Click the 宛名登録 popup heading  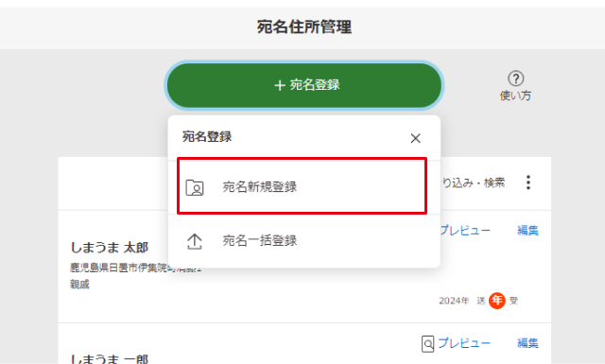207,137
